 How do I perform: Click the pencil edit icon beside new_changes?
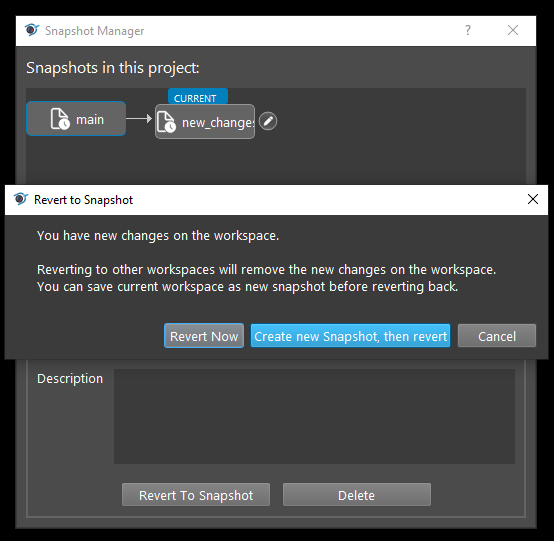[x=268, y=121]
